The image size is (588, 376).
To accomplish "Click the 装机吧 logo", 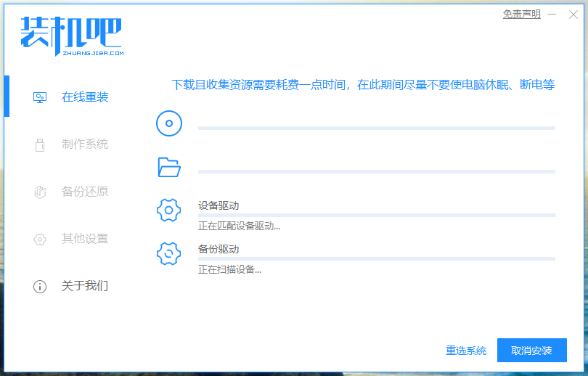I will (71, 36).
